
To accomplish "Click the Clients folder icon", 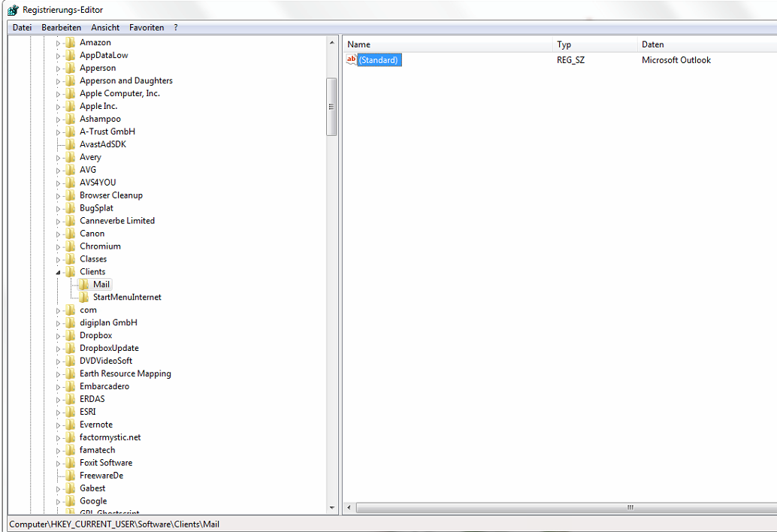I will (71, 272).
